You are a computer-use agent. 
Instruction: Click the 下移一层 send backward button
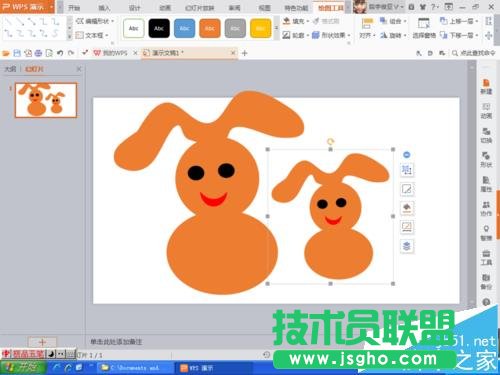459,35
